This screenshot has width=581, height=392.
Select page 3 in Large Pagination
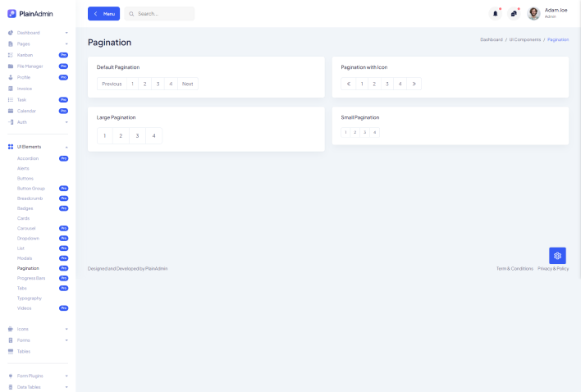137,135
